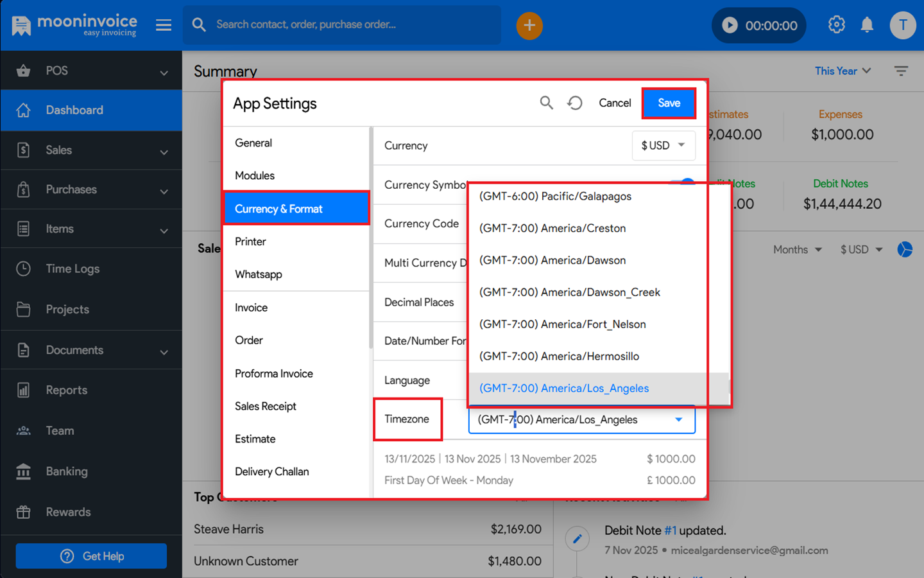The image size is (924, 578).
Task: Open the $ USD currency dropdown
Action: click(x=663, y=146)
